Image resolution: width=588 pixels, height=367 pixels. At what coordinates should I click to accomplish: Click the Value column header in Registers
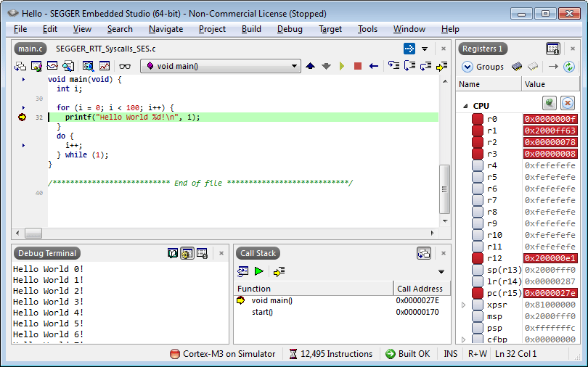click(x=550, y=84)
